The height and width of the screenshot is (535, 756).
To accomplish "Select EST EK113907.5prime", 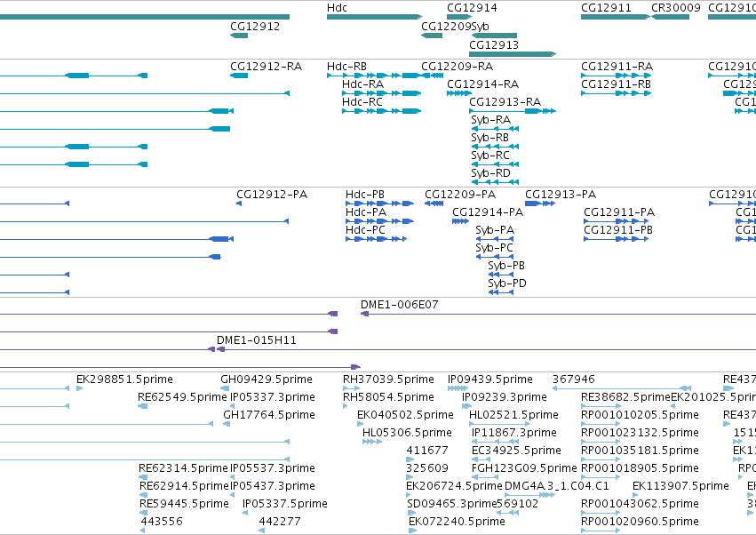I will (x=680, y=486).
